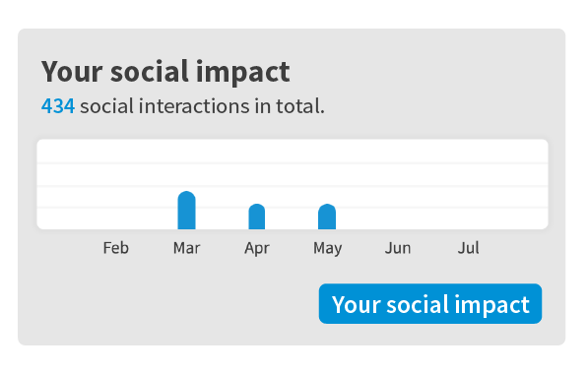Click the base of the May bar
The image size is (588, 374).
click(327, 226)
